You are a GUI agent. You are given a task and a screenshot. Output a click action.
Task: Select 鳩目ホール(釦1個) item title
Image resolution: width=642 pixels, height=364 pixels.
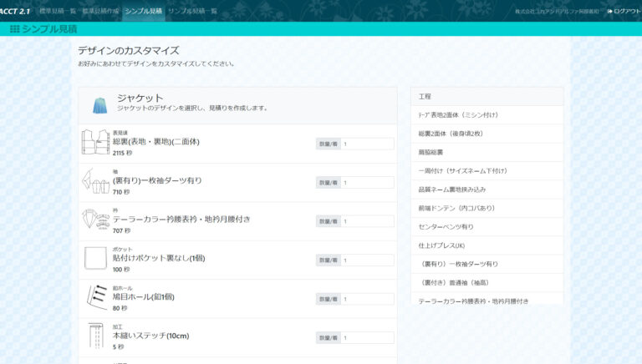[x=144, y=297]
